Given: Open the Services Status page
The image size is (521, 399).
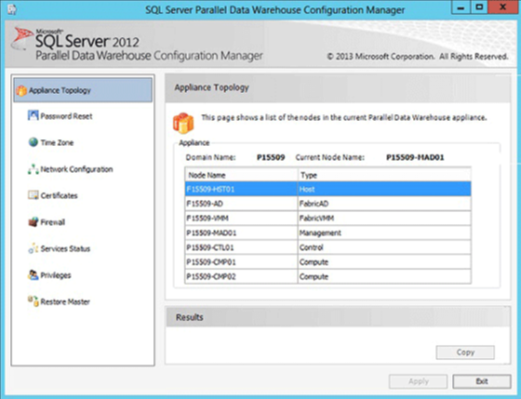Looking at the screenshot, I should 65,249.
